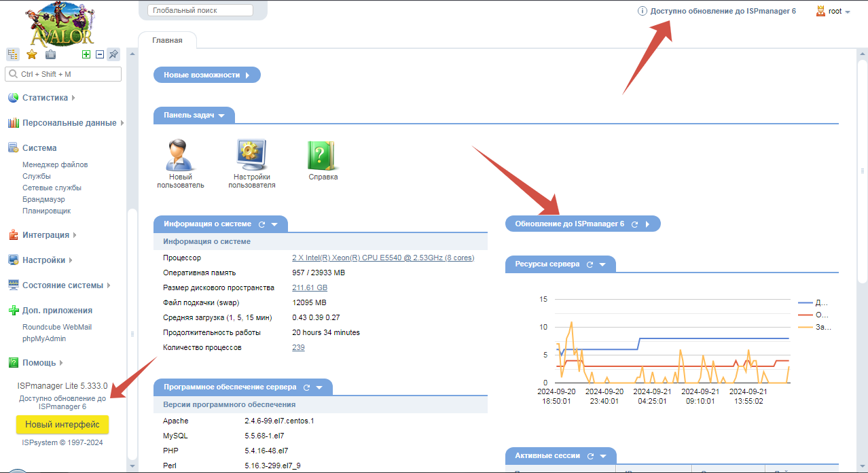Select the Главная tab
868x473 pixels.
(x=167, y=41)
